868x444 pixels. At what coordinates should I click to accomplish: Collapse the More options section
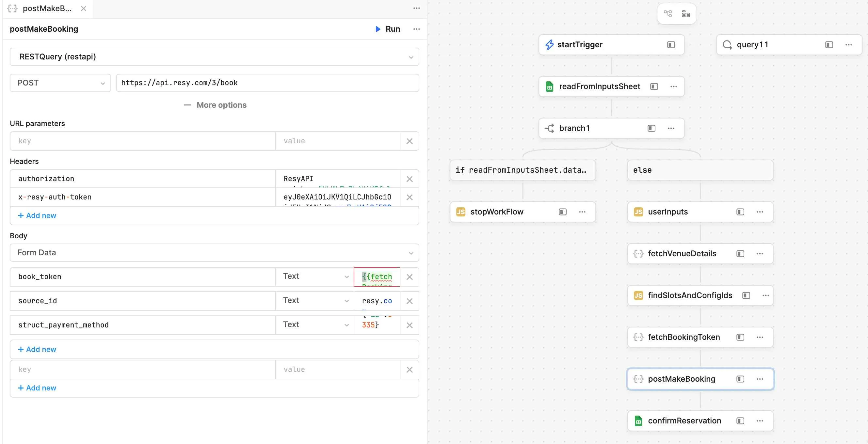pos(215,105)
